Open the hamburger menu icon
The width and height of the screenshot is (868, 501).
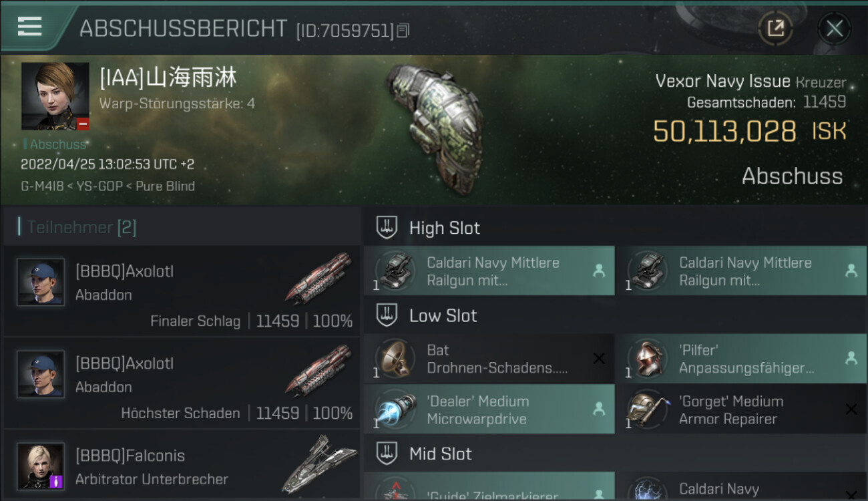click(x=30, y=27)
